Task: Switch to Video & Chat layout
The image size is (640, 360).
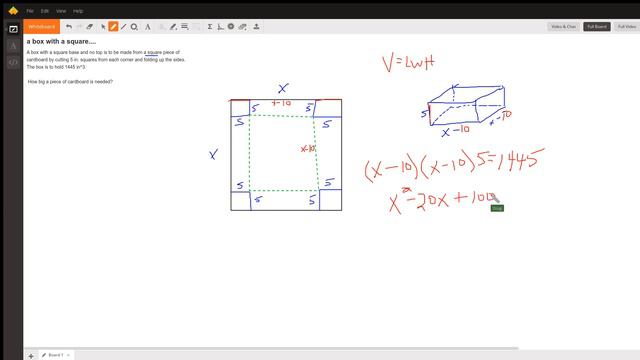Action: point(563,27)
